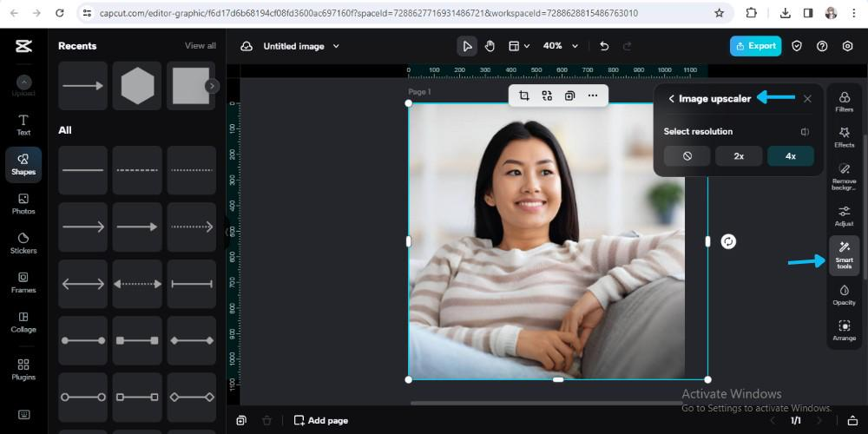Open the Arrange panel

pos(845,331)
